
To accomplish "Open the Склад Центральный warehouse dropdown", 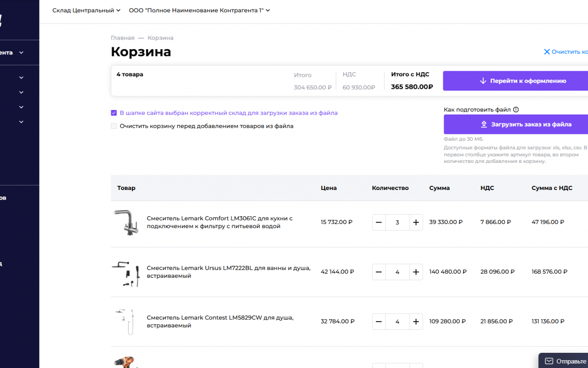I will (86, 10).
